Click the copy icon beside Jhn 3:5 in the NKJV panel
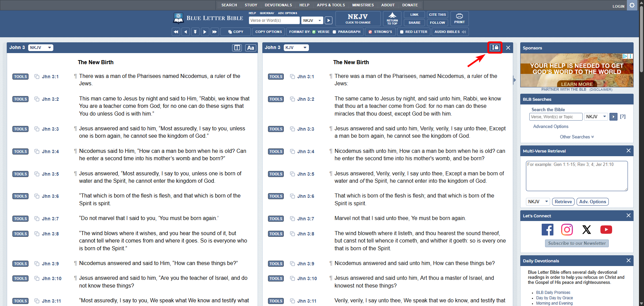Screen dimensions: 644x306 click(x=37, y=174)
